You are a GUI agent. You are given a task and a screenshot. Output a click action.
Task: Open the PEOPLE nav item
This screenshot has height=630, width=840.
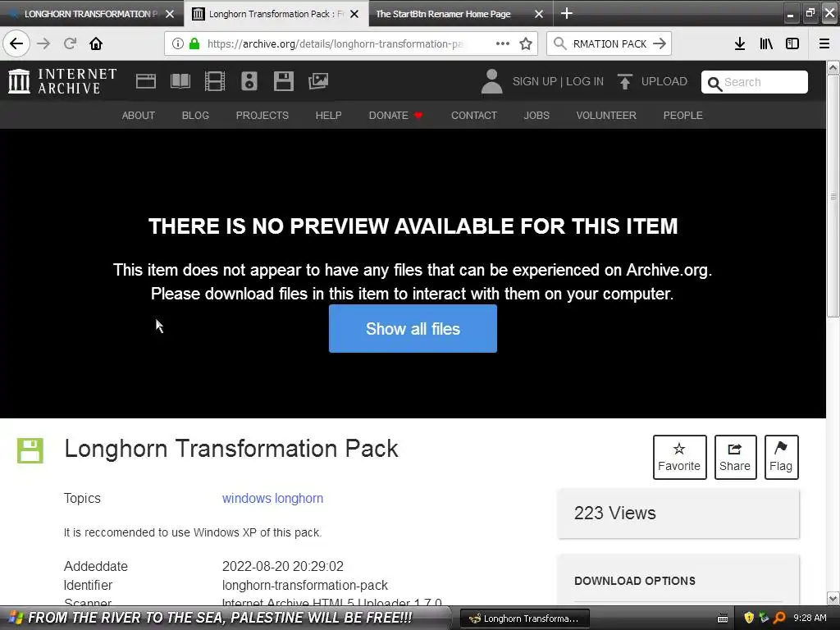click(683, 115)
